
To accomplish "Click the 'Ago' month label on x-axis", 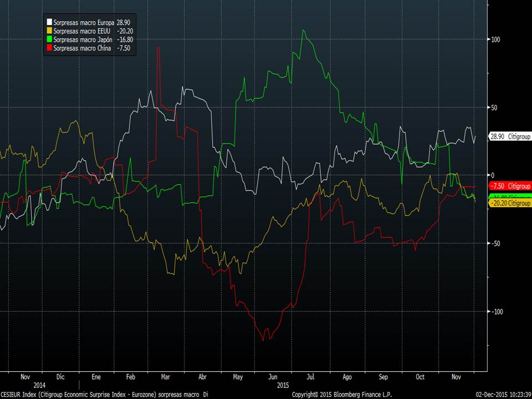I will pyautogui.click(x=347, y=377).
